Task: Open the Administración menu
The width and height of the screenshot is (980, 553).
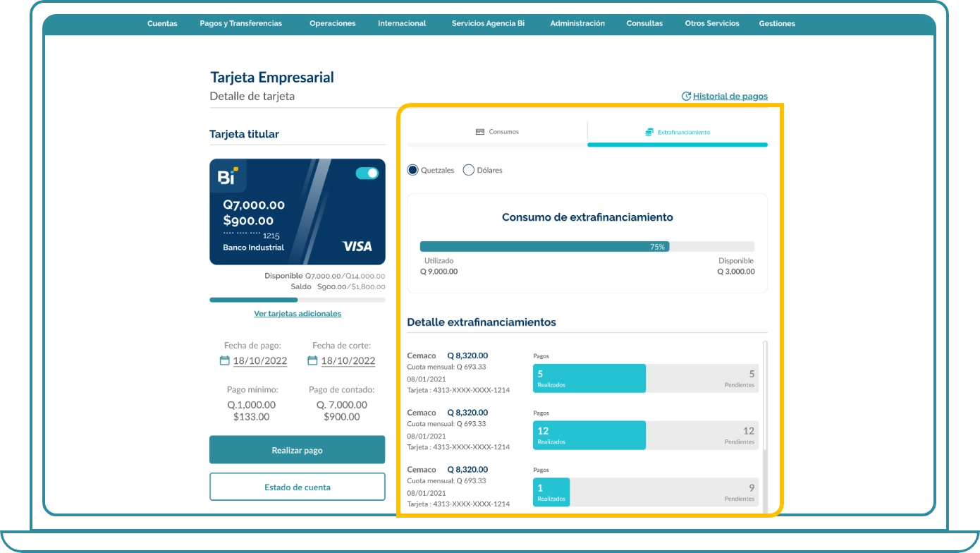Action: point(577,23)
